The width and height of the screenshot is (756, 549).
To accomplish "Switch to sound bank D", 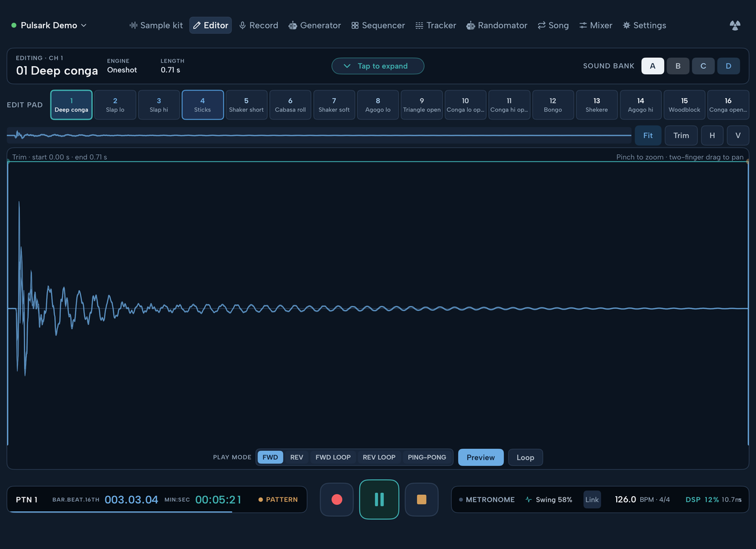I will tap(728, 65).
